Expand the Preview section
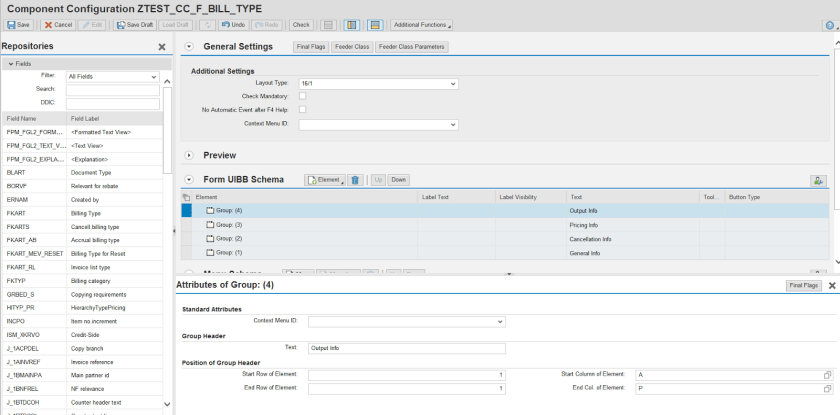This screenshot has width=840, height=415. [x=190, y=155]
